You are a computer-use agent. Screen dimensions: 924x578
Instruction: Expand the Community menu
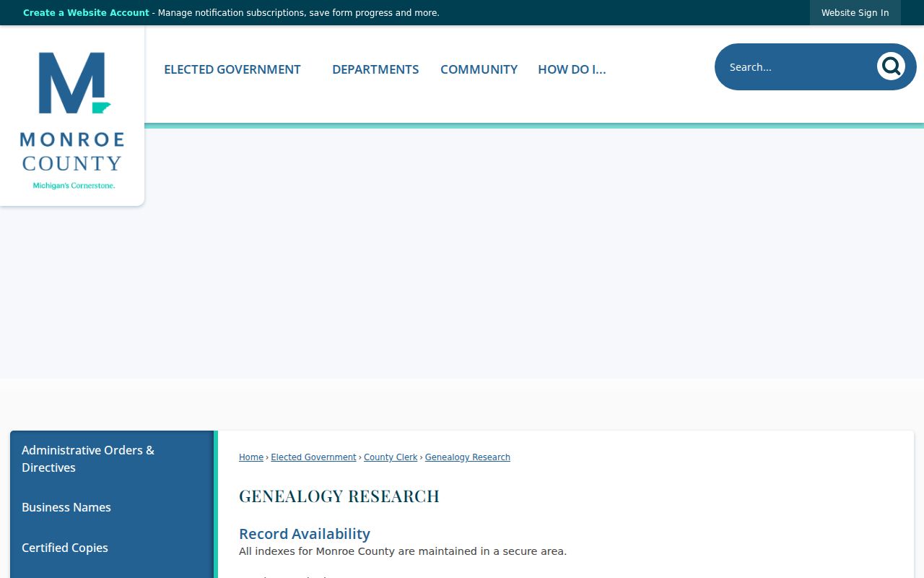(479, 69)
